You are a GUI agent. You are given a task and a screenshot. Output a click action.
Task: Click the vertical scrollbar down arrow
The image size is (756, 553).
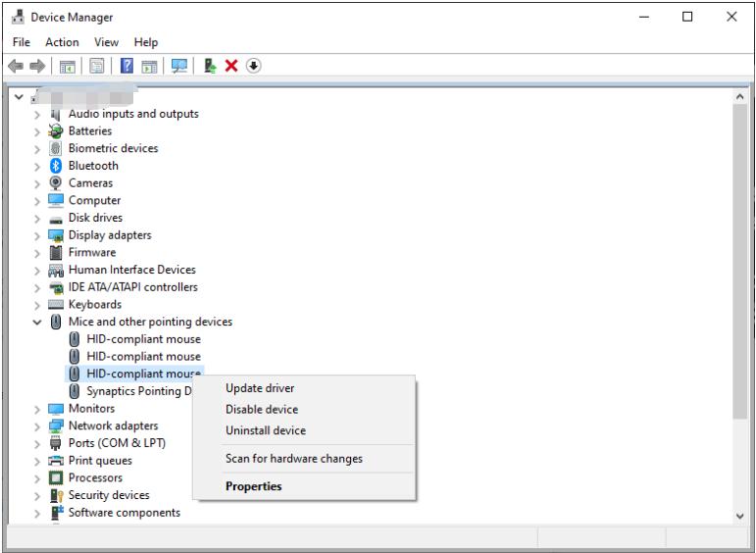point(740,515)
